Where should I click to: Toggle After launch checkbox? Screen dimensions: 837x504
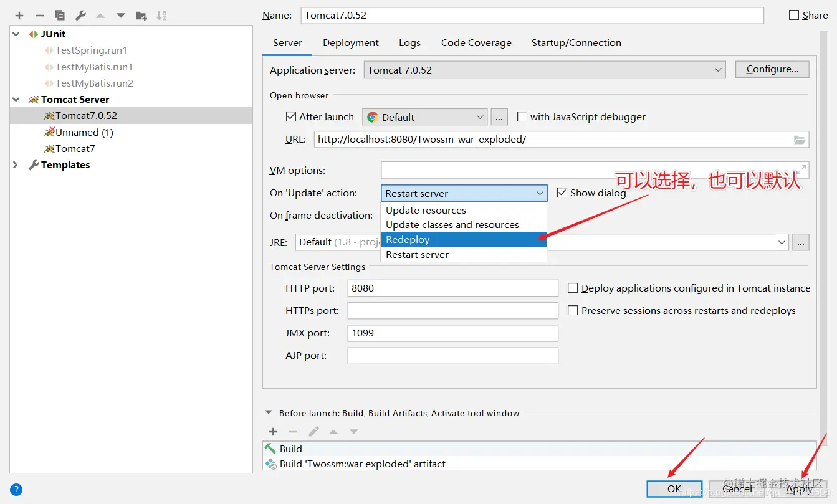tap(290, 116)
